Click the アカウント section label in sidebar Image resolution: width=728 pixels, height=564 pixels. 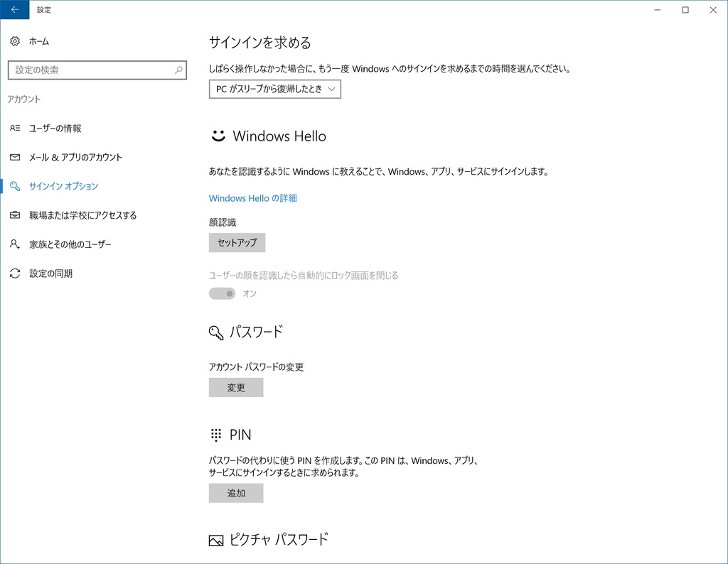pyautogui.click(x=24, y=99)
